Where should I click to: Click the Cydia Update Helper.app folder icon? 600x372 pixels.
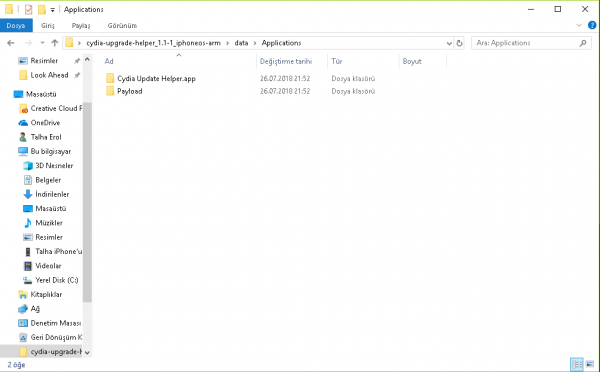(110, 78)
